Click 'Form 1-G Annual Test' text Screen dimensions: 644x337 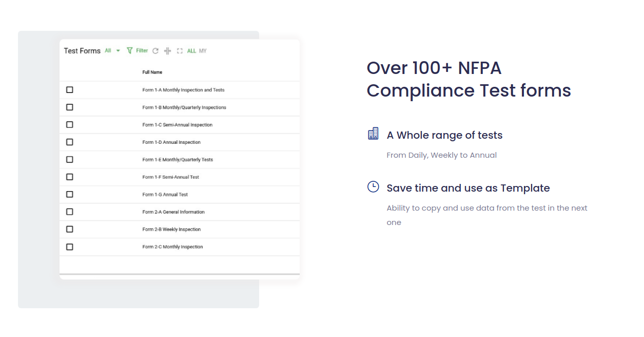(x=165, y=195)
